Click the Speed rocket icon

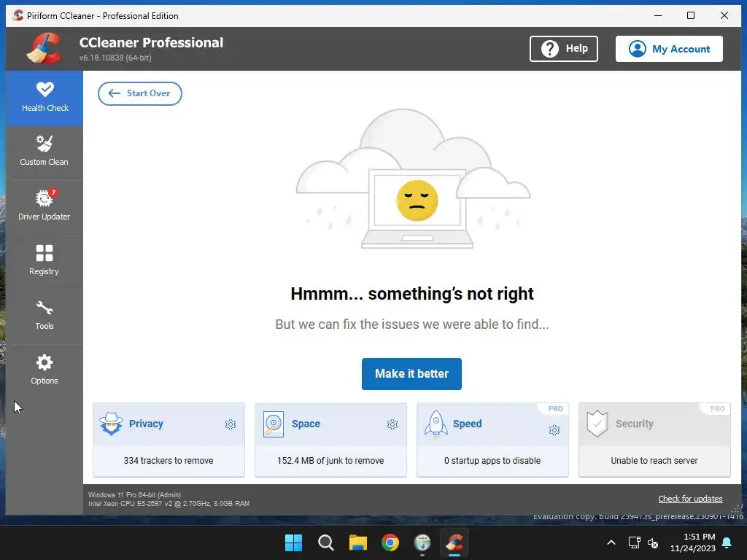(x=436, y=424)
